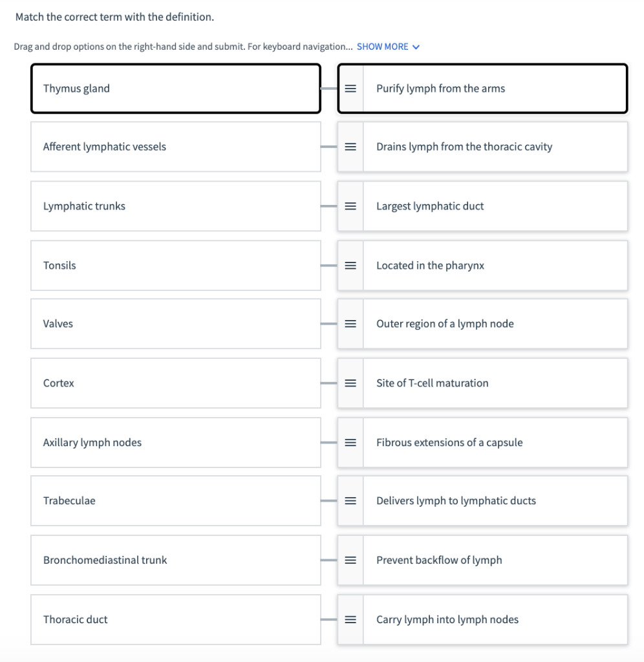Click the handle icon for 'Located in the pharynx'
The image size is (644, 662).
click(350, 266)
